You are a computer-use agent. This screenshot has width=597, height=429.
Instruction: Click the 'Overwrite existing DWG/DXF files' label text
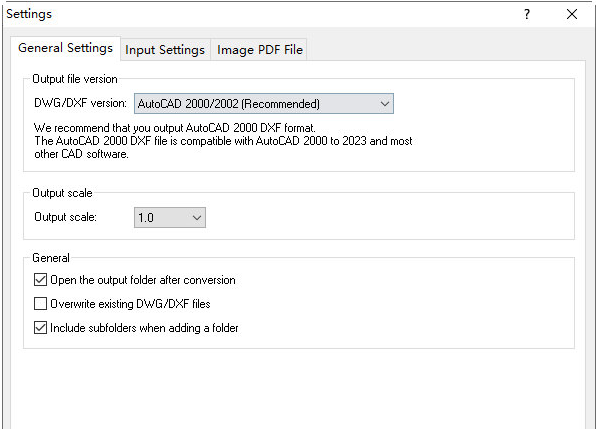130,304
